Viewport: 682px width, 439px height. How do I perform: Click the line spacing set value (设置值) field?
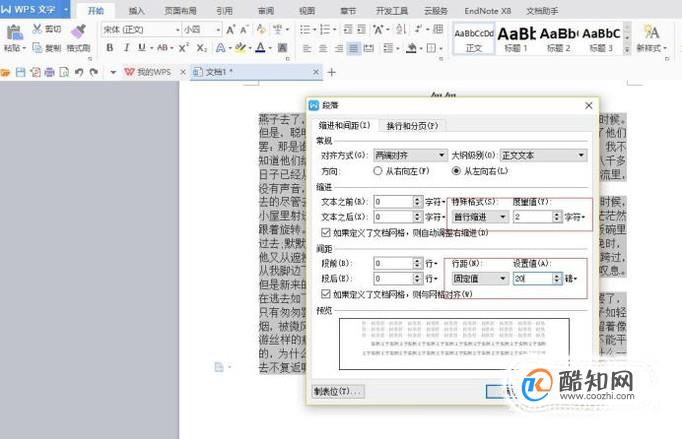pyautogui.click(x=537, y=278)
